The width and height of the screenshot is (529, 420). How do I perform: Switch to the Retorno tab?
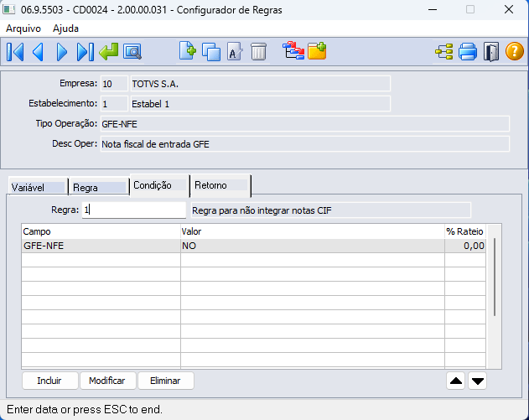click(220, 185)
